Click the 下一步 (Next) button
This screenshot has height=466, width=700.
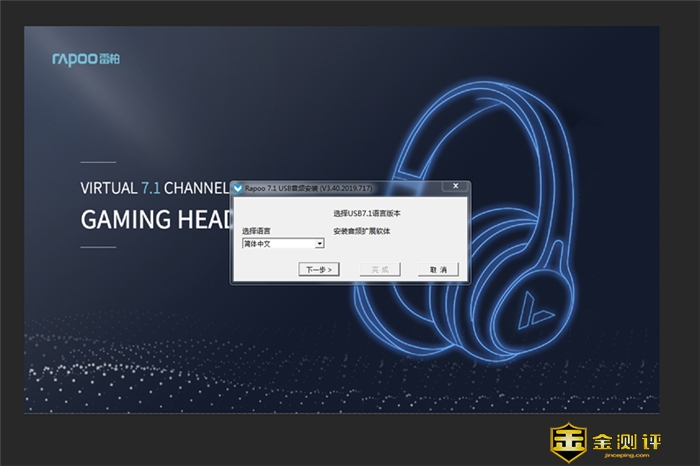[319, 269]
